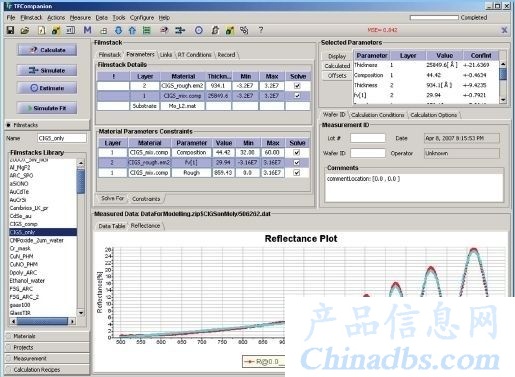
Task: Click the blue M toolbar icon
Action: 87,30
